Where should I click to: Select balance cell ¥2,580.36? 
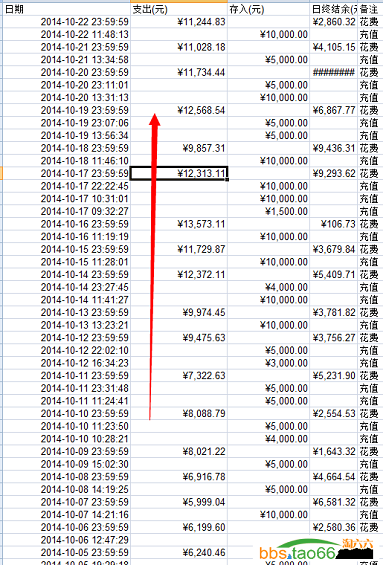coord(334,527)
